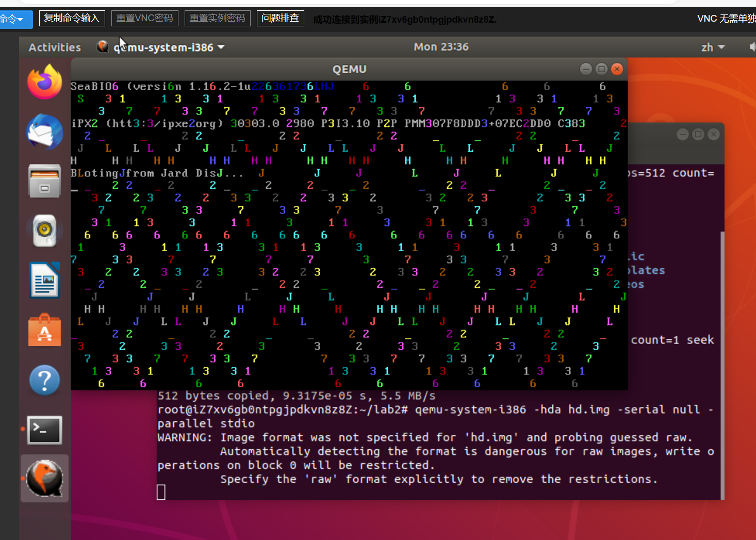The width and height of the screenshot is (756, 540).
Task: Launch LibreOffice Writer from dock
Action: (x=44, y=281)
